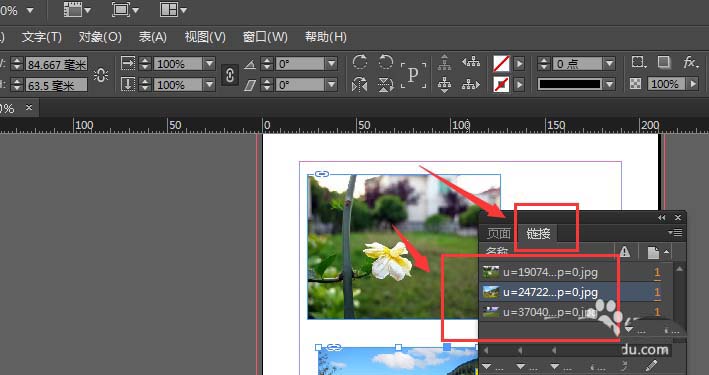Click the opacity checkerboard icon
This screenshot has width=709, height=375.
tap(636, 84)
